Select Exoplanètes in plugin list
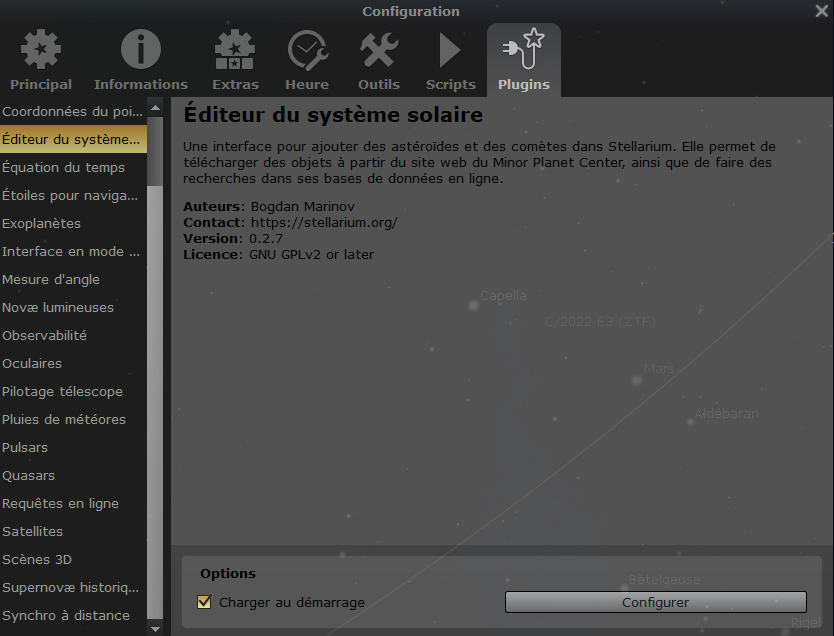Image resolution: width=834 pixels, height=636 pixels. [42, 223]
